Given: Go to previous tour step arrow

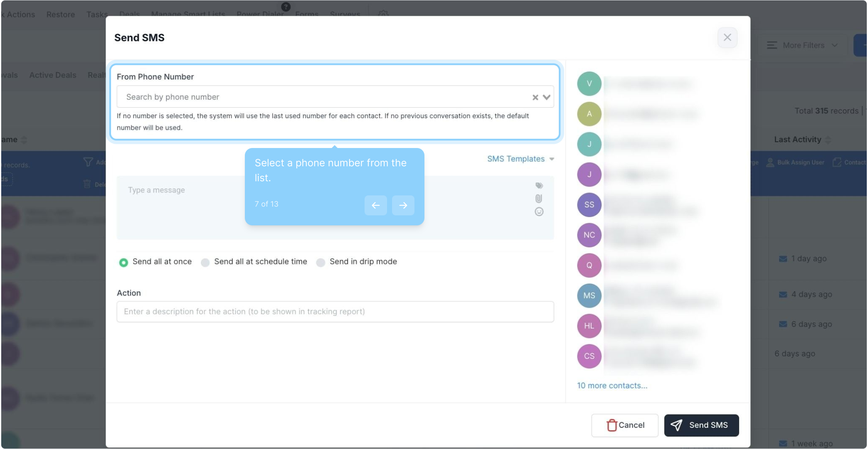Looking at the screenshot, I should [x=375, y=205].
